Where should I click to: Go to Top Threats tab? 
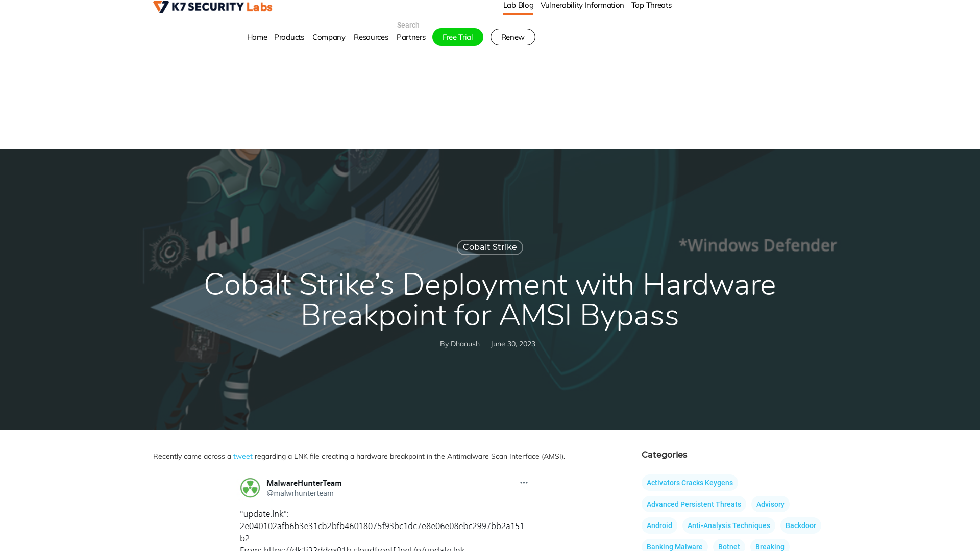(x=651, y=5)
